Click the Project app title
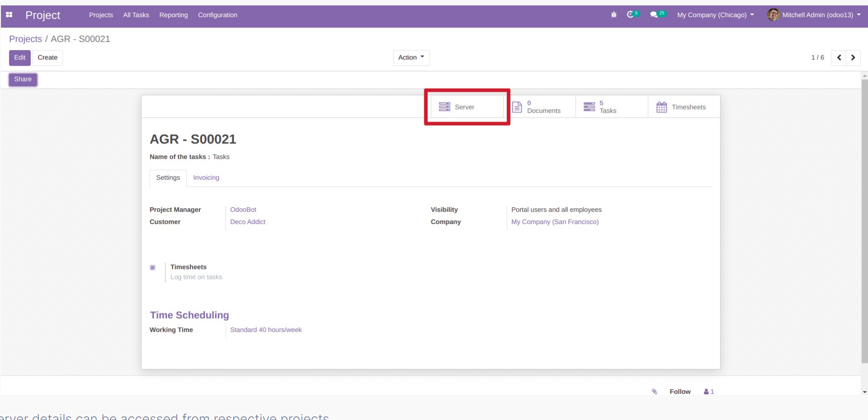Image resolution: width=868 pixels, height=420 pixels. [43, 15]
